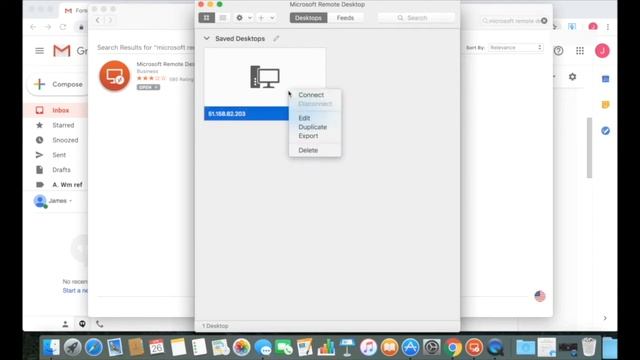Open the Calendar side panel icon
Viewport: 640px width, 360px height.
pyautogui.click(x=606, y=79)
